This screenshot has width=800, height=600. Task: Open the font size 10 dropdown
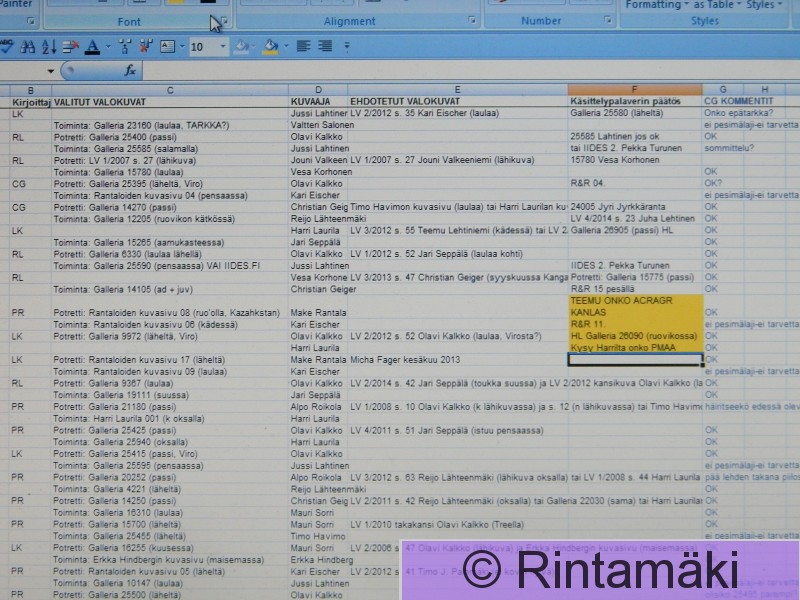[220, 47]
